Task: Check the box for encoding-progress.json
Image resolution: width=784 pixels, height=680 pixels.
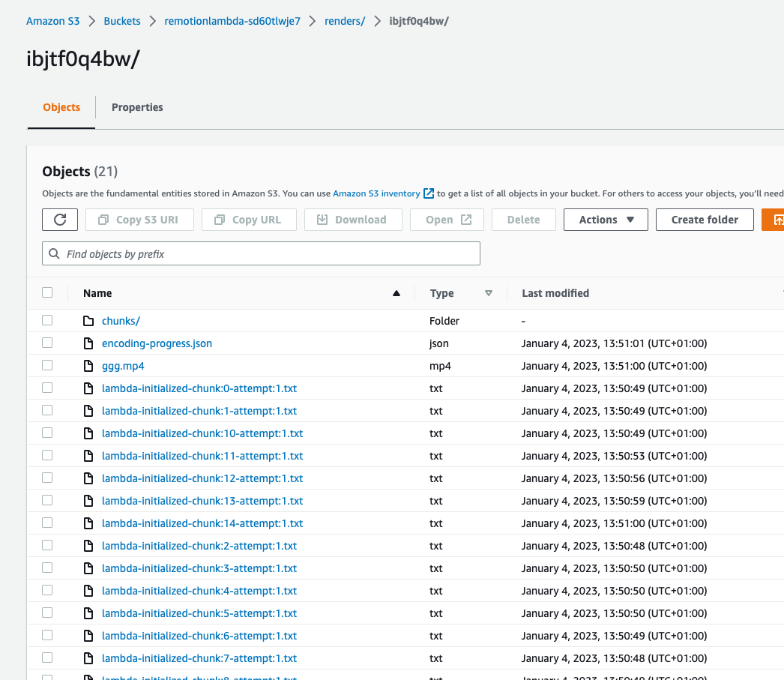Action: 47,343
